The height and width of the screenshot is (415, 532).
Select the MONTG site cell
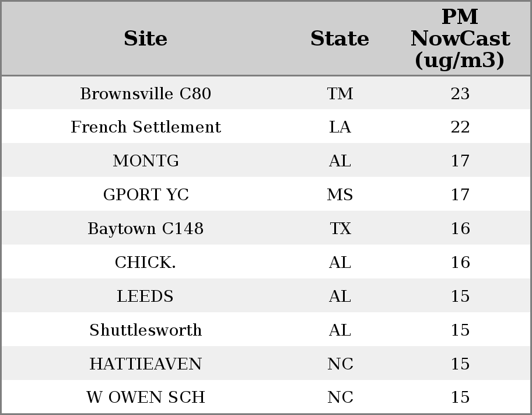tap(145, 161)
